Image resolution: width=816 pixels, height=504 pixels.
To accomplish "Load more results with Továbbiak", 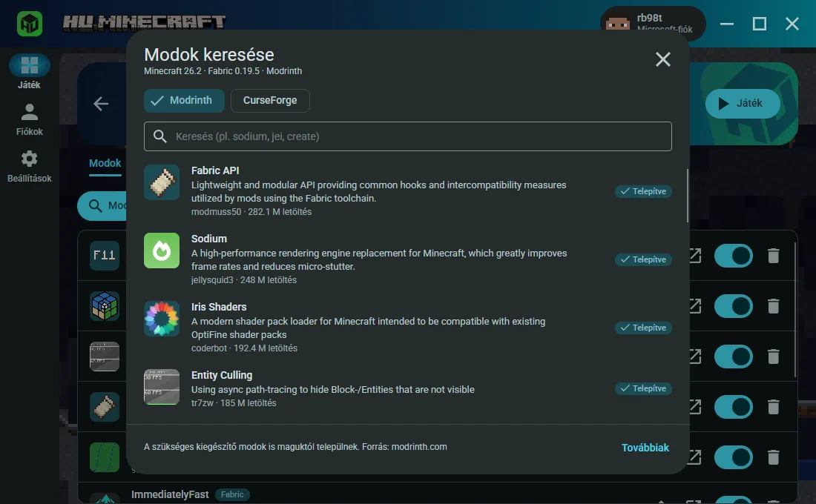I will (x=645, y=448).
